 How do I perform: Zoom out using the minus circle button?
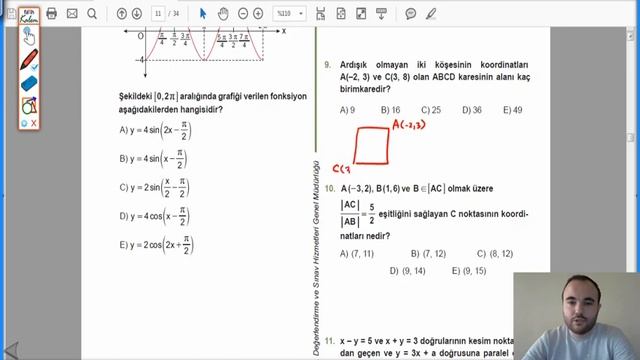(243, 13)
